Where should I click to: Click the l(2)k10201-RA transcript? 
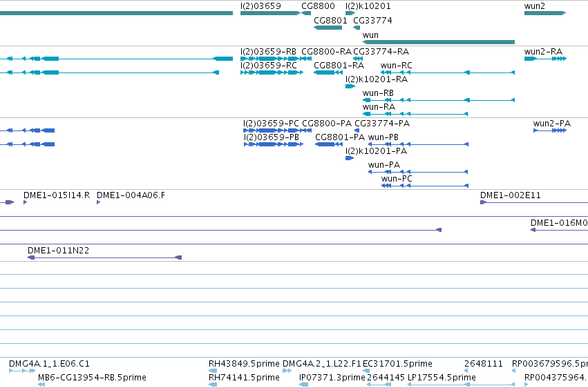350,86
